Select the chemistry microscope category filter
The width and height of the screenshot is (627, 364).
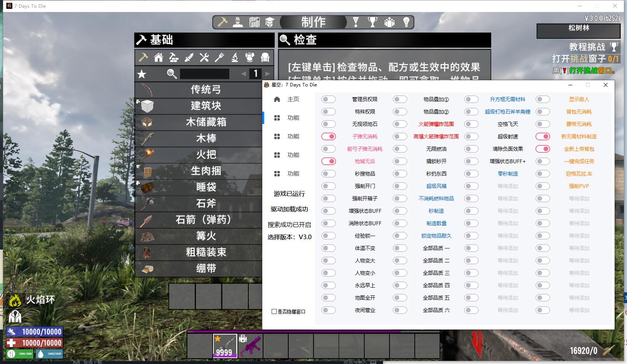click(x=234, y=58)
